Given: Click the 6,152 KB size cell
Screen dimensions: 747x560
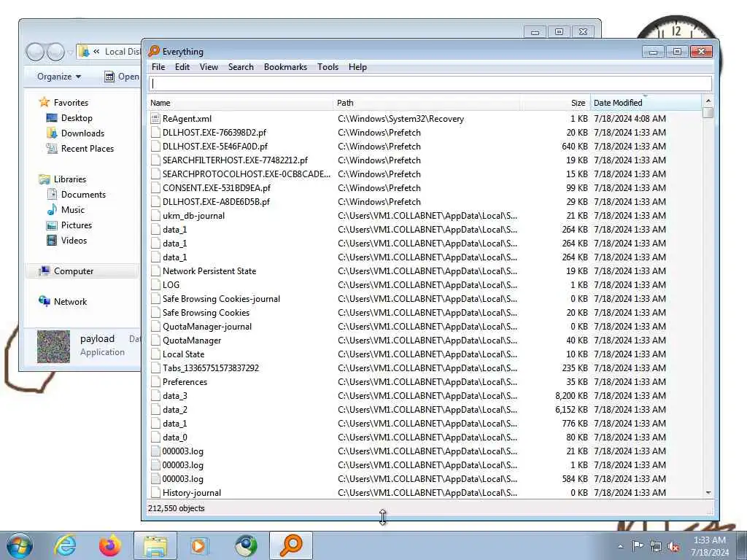Looking at the screenshot, I should point(571,410).
